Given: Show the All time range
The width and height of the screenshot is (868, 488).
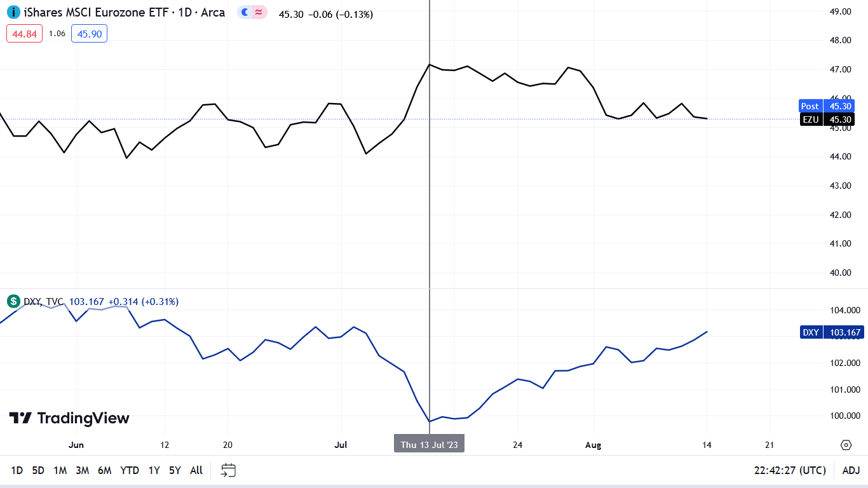Looking at the screenshot, I should (196, 470).
